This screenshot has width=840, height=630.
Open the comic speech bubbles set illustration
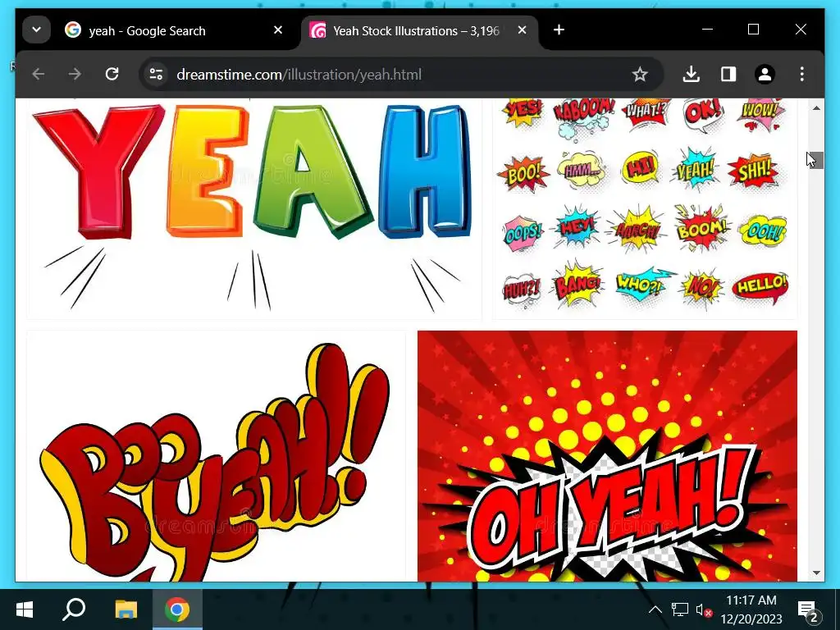point(645,209)
